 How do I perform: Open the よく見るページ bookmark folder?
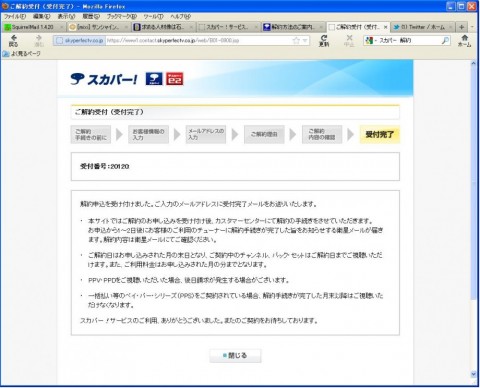22,53
